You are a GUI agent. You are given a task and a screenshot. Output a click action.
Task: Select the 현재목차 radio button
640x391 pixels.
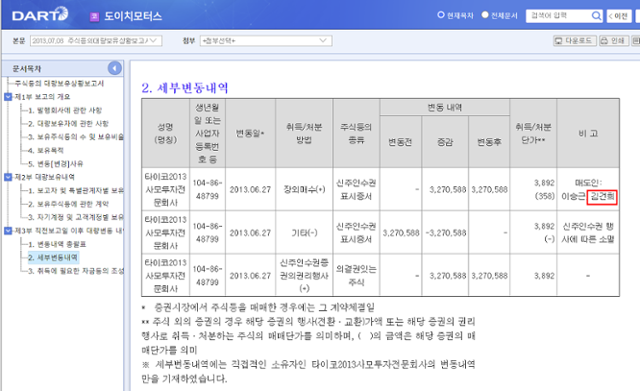441,15
